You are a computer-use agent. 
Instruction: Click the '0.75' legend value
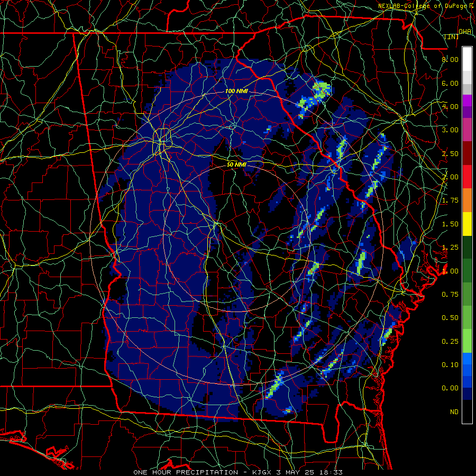pyautogui.click(x=450, y=295)
